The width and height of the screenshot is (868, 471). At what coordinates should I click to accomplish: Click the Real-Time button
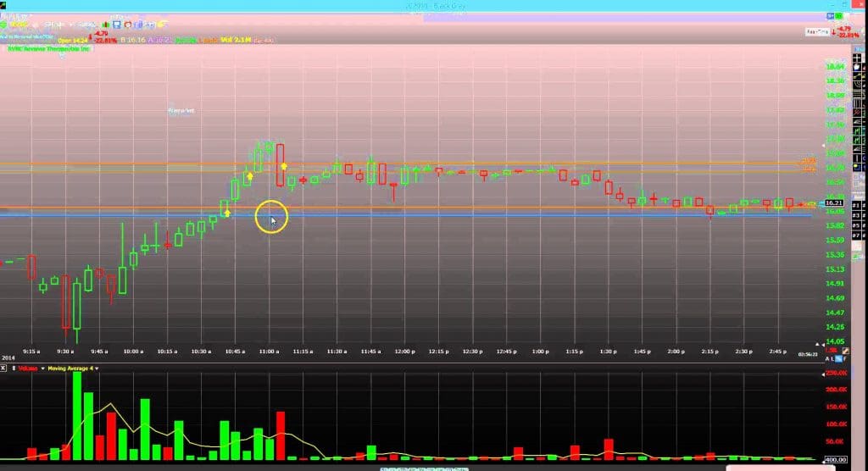tap(816, 30)
